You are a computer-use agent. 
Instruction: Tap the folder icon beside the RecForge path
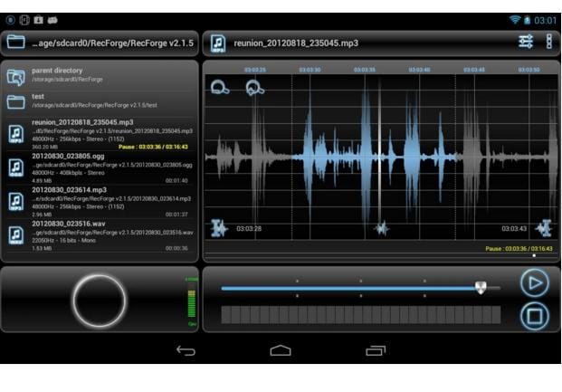pyautogui.click(x=15, y=42)
